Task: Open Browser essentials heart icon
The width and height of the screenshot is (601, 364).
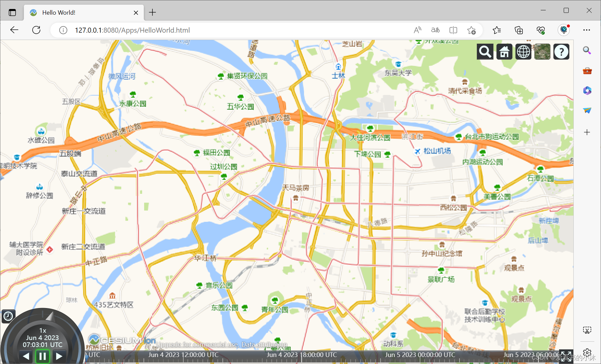Action: pos(541,30)
